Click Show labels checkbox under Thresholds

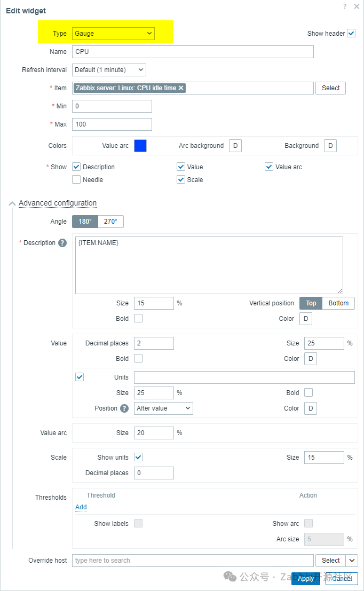point(138,523)
